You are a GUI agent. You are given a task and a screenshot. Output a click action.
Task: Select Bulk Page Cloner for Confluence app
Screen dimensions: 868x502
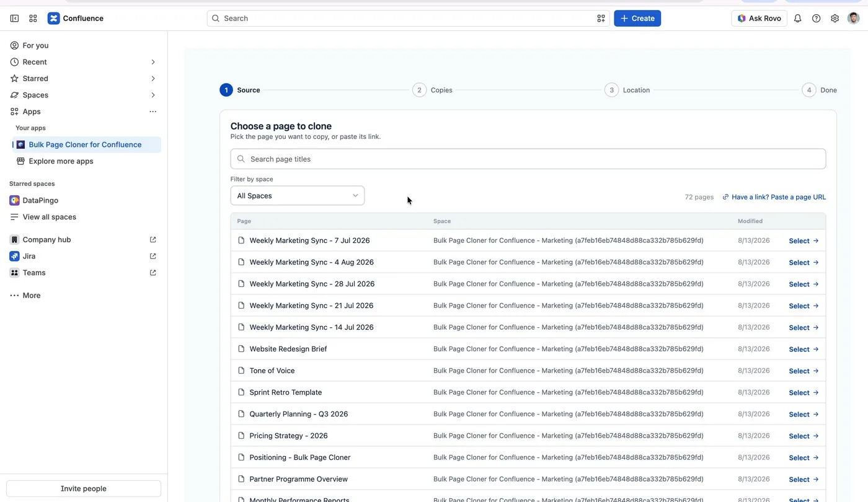pos(87,144)
